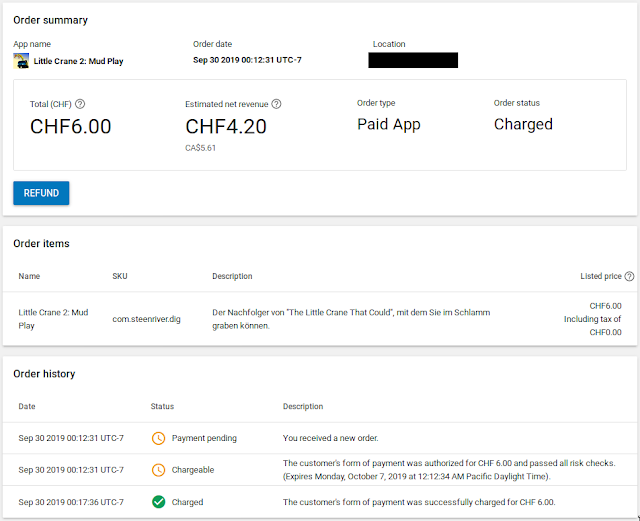Click the Order summary heading

click(51, 20)
